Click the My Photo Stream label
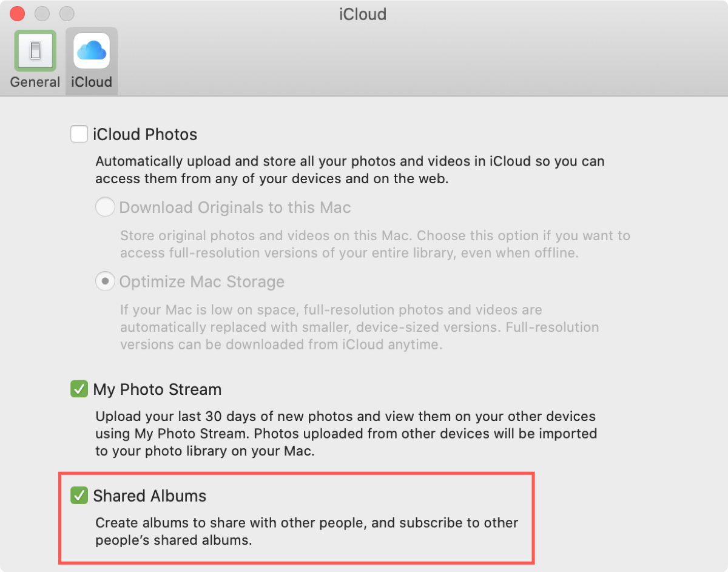Image resolution: width=728 pixels, height=572 pixels. 157,389
